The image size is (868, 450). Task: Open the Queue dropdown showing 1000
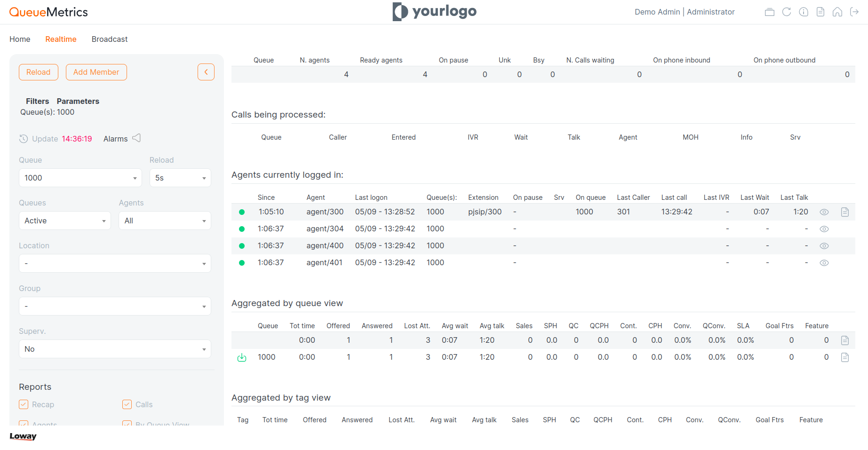[x=80, y=178]
